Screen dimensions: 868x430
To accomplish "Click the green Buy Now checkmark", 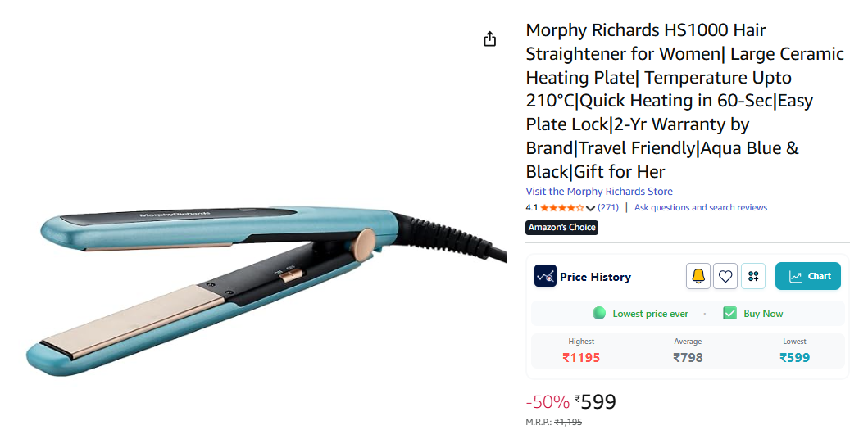I will (x=729, y=314).
